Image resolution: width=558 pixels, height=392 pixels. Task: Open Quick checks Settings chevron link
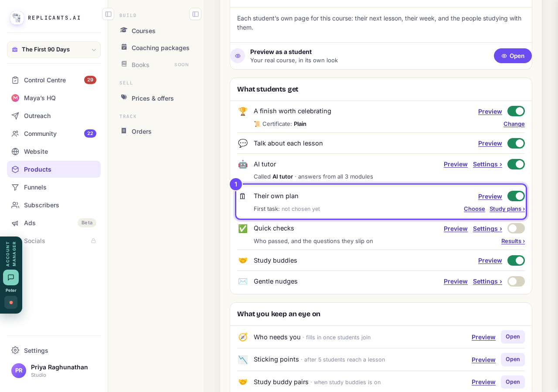[x=487, y=229]
